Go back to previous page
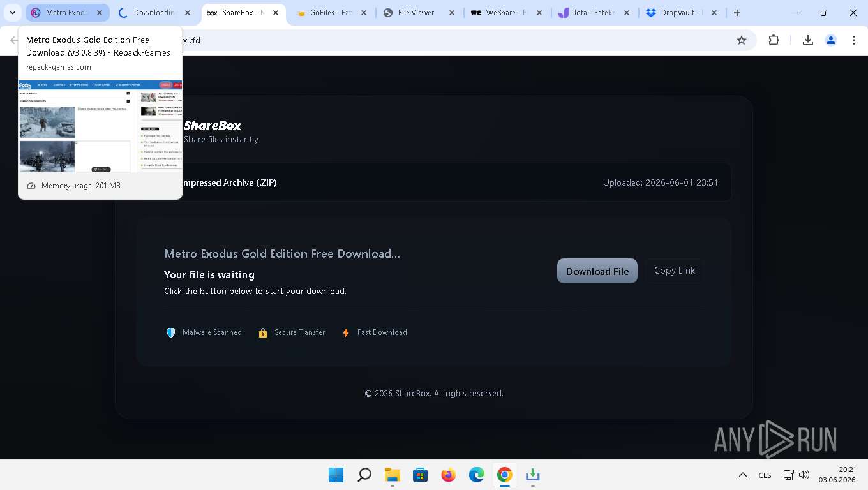The image size is (868, 490). [14, 40]
